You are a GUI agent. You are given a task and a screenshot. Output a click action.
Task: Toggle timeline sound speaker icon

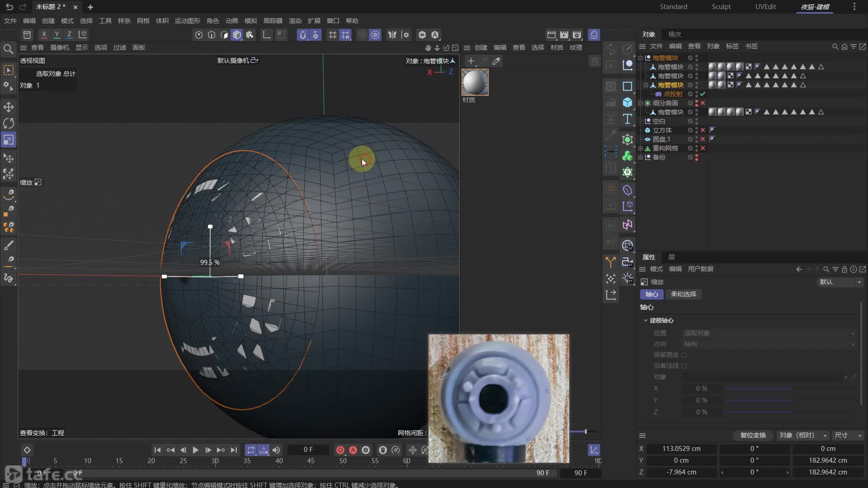pos(276,450)
